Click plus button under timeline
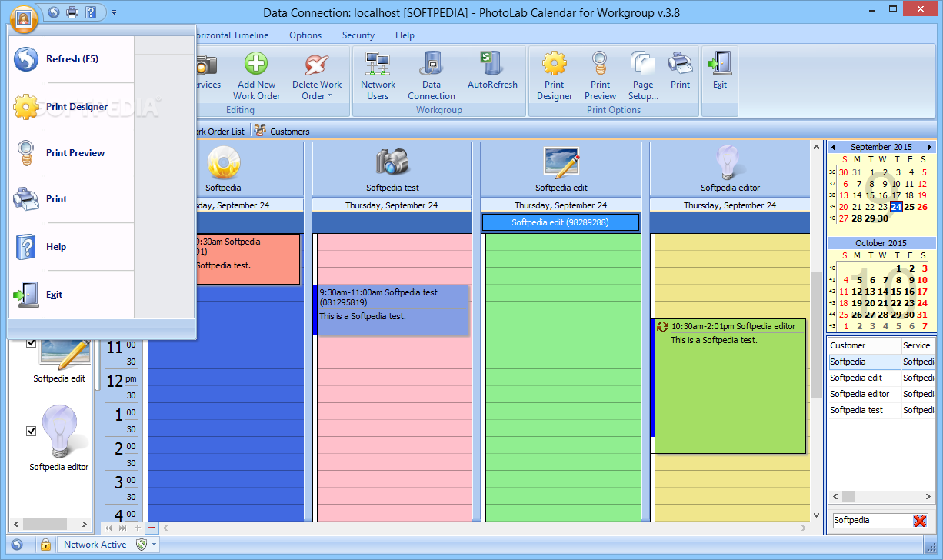 tap(138, 528)
